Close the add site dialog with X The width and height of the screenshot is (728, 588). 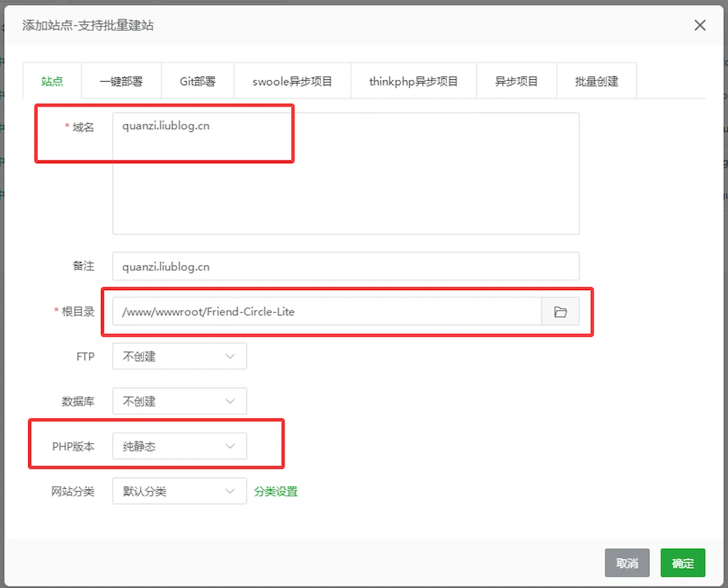click(x=700, y=25)
